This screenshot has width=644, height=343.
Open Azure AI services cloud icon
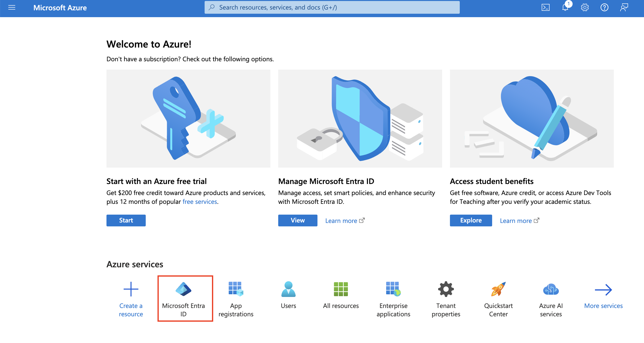[551, 289]
